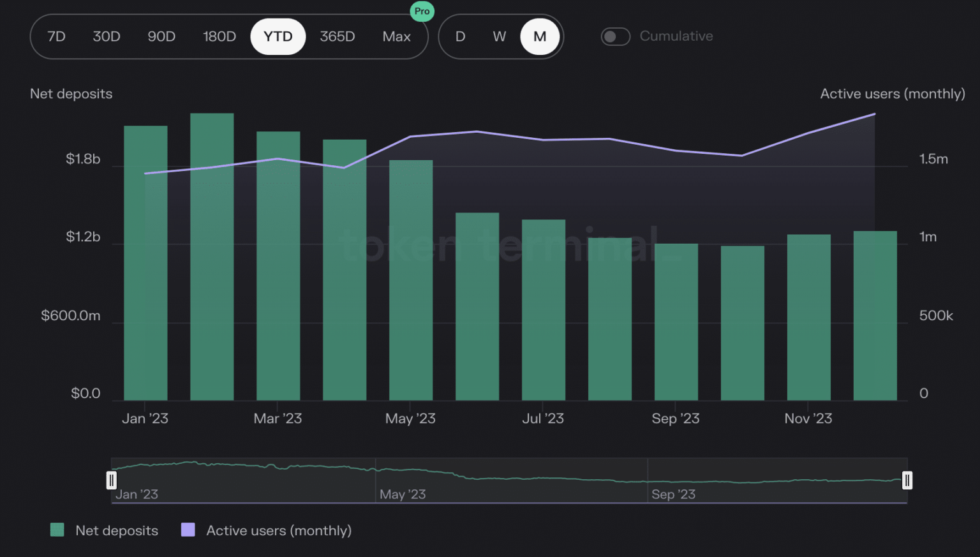980x557 pixels.
Task: Click the right range slider handle
Action: coord(907,480)
